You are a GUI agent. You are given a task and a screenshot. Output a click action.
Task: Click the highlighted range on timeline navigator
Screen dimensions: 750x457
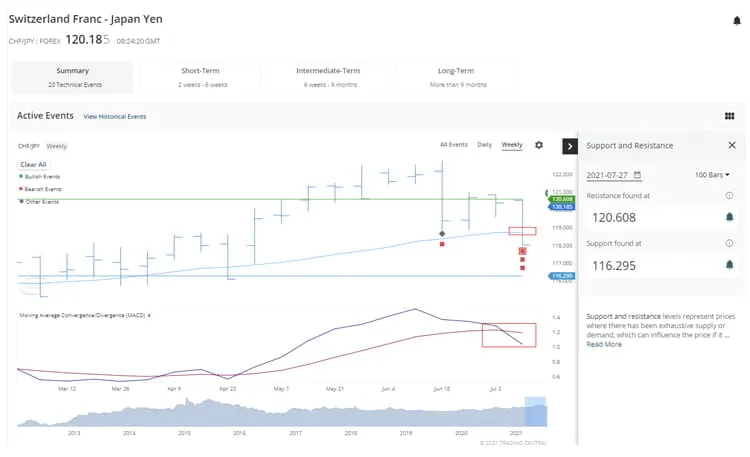click(535, 413)
